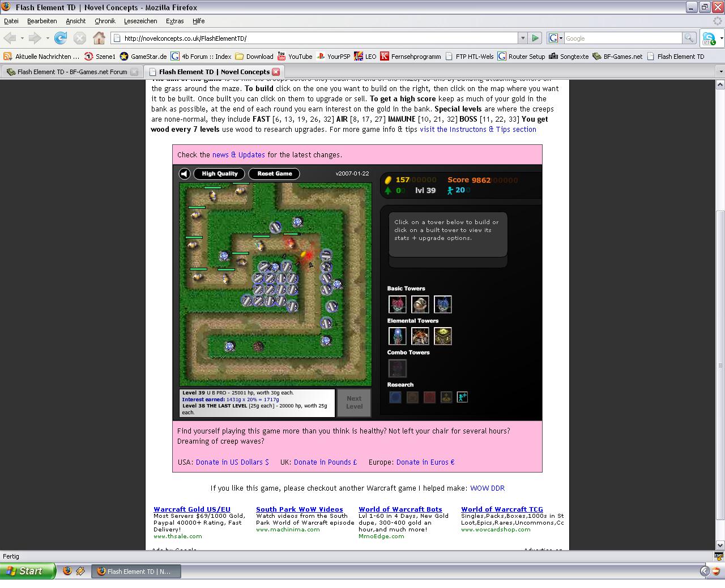725x588 pixels.
Task: Open the South Park WoW Videos ad
Action: [x=300, y=509]
